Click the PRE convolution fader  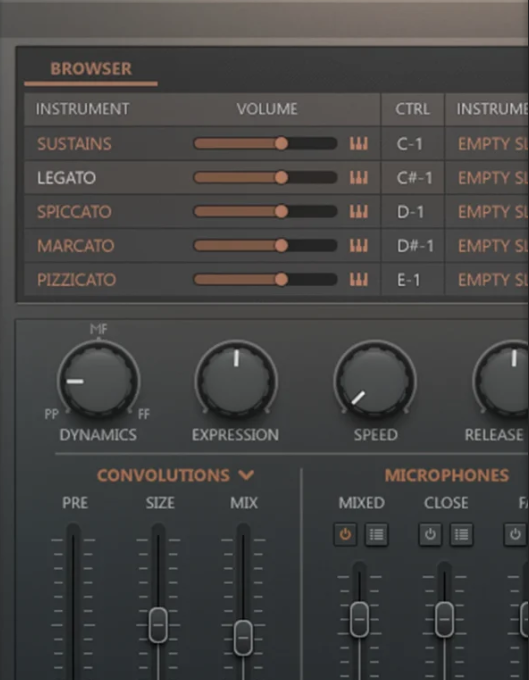73,602
